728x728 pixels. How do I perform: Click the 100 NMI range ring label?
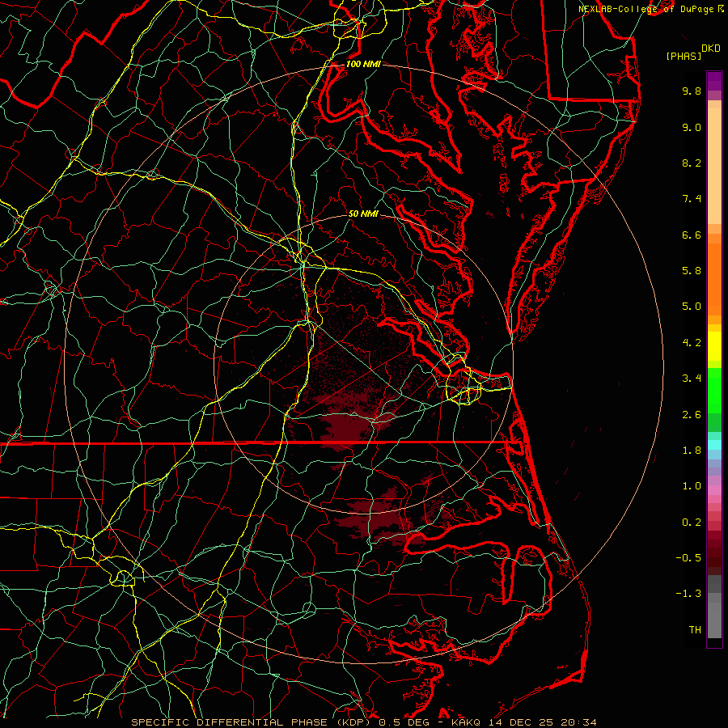click(363, 64)
